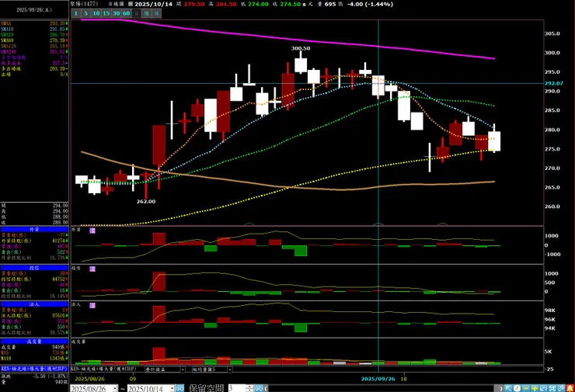This screenshot has width=575, height=392.
Task: Select the arrow cursor tool icon
Action: click(508, 388)
